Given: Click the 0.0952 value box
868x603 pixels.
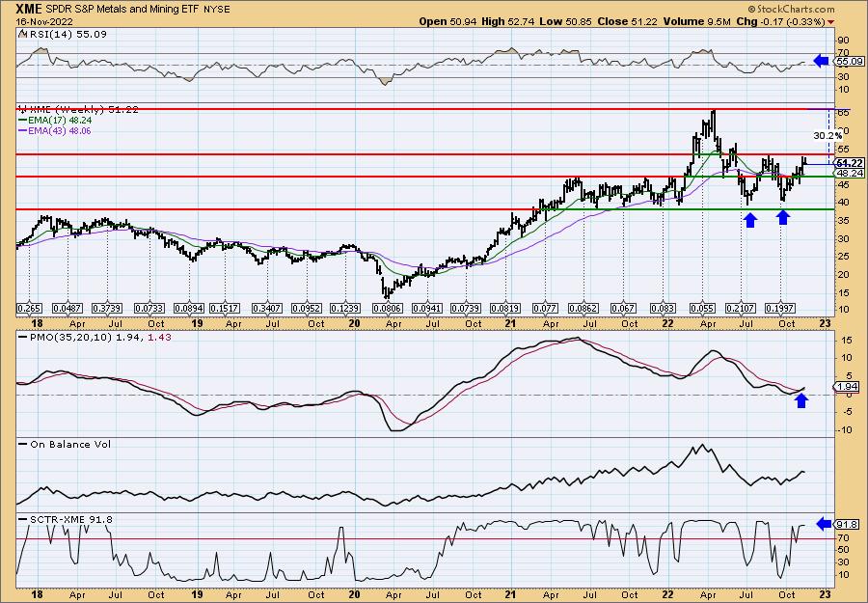Looking at the screenshot, I should coord(307,308).
